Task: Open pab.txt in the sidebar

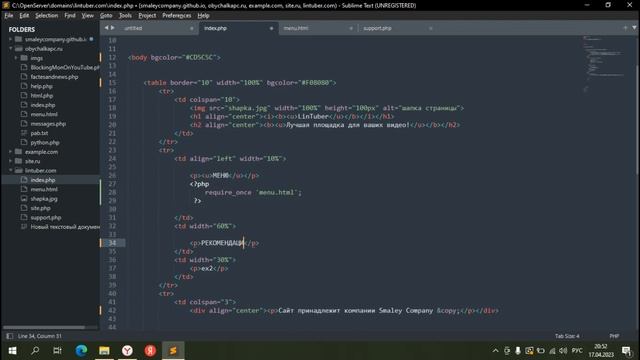Action: pos(39,133)
